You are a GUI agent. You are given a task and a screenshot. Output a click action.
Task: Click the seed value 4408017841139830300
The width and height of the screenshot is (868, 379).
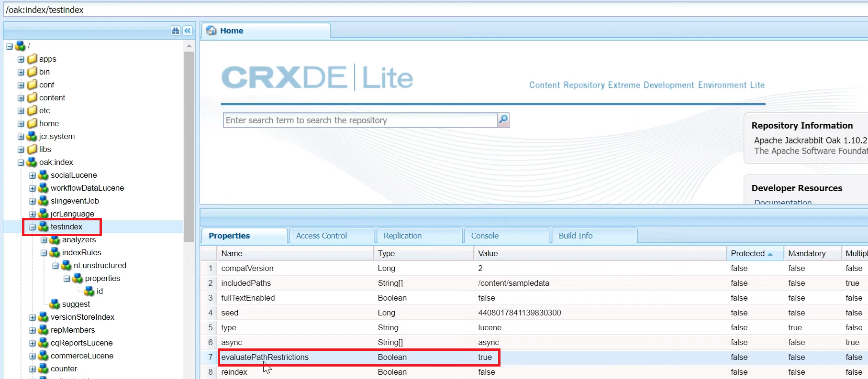tap(519, 313)
